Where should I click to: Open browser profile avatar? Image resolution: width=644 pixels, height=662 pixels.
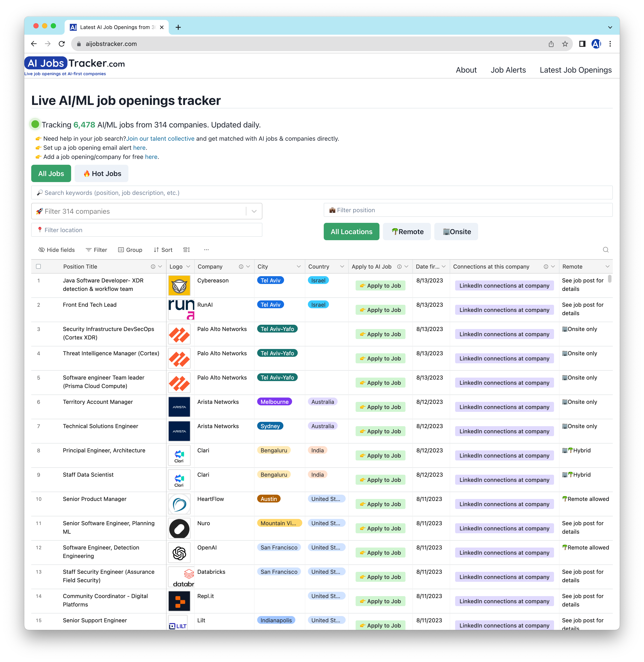[596, 44]
